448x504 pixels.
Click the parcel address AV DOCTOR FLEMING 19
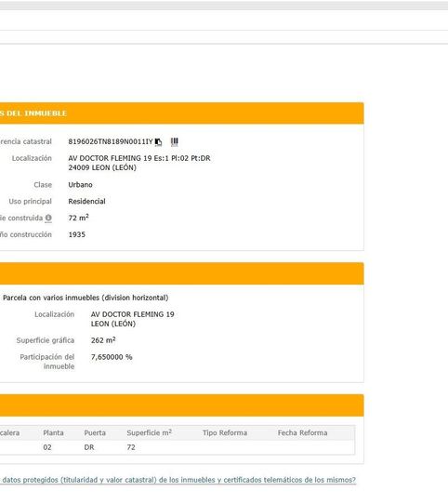point(132,314)
